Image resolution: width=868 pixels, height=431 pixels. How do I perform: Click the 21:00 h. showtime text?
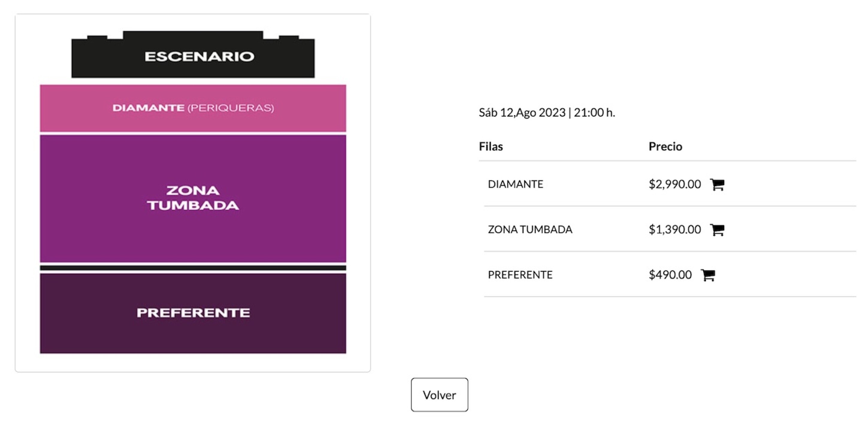(594, 113)
